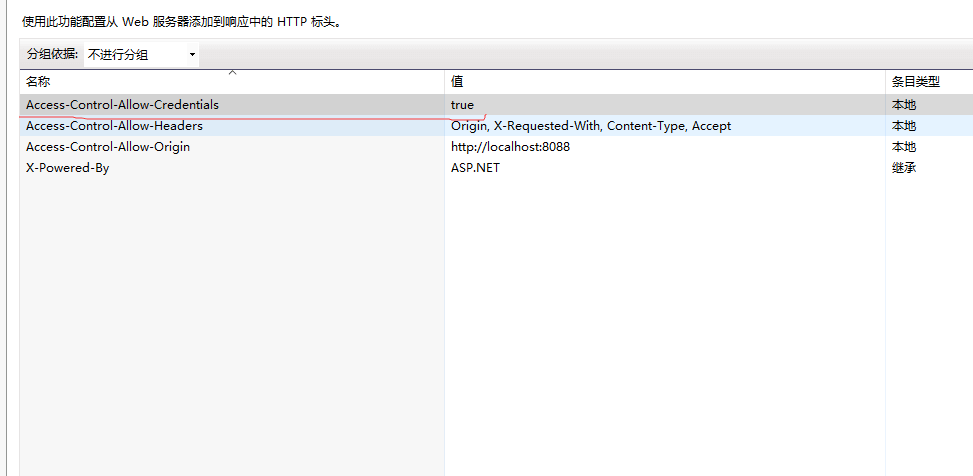The height and width of the screenshot is (476, 973).
Task: Click the 'Origin, X-Requested-With' value cell
Action: [x=590, y=126]
